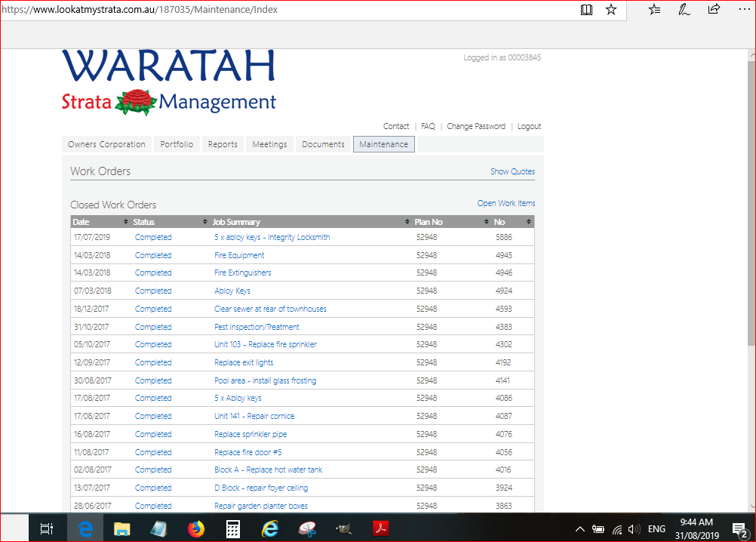
Task: Open 'Pool area - install glass frosting' job
Action: coord(265,380)
